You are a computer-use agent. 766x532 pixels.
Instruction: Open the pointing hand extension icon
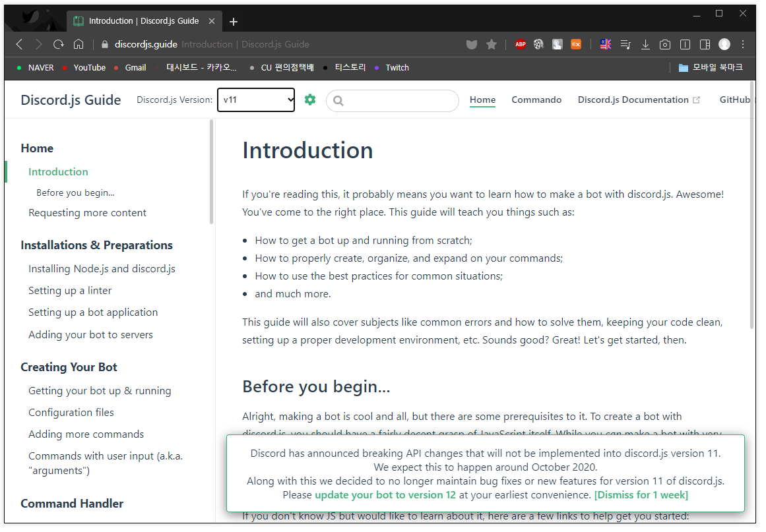tap(558, 44)
